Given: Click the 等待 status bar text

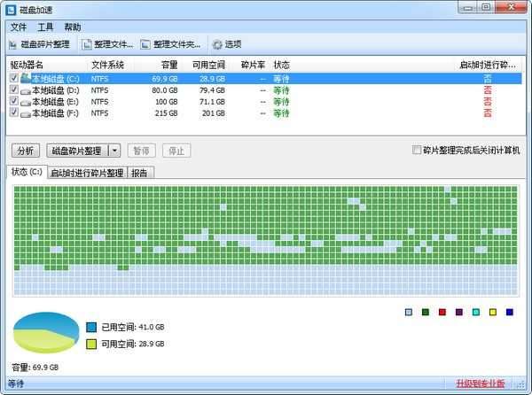Looking at the screenshot, I should 16,383.
